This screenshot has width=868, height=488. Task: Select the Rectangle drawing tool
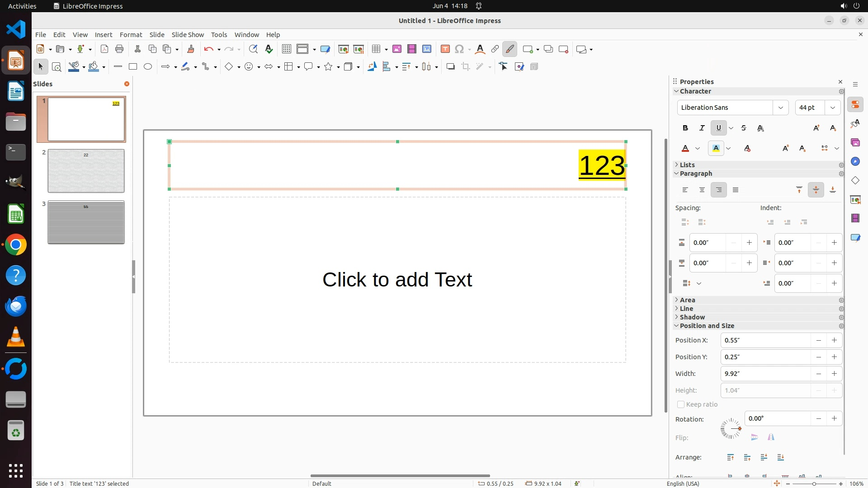pyautogui.click(x=132, y=67)
